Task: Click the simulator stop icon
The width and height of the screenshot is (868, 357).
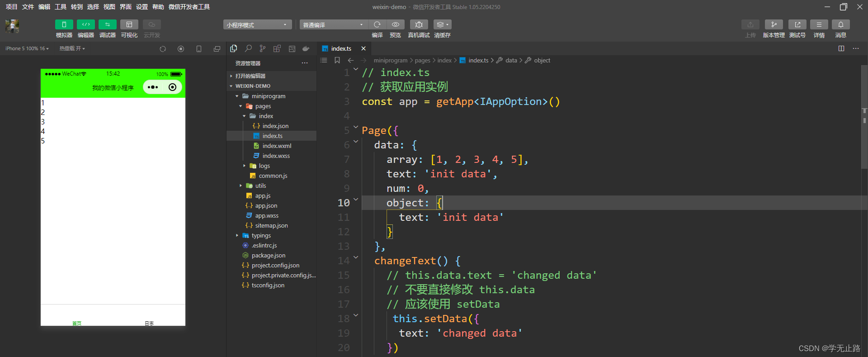Action: point(181,49)
